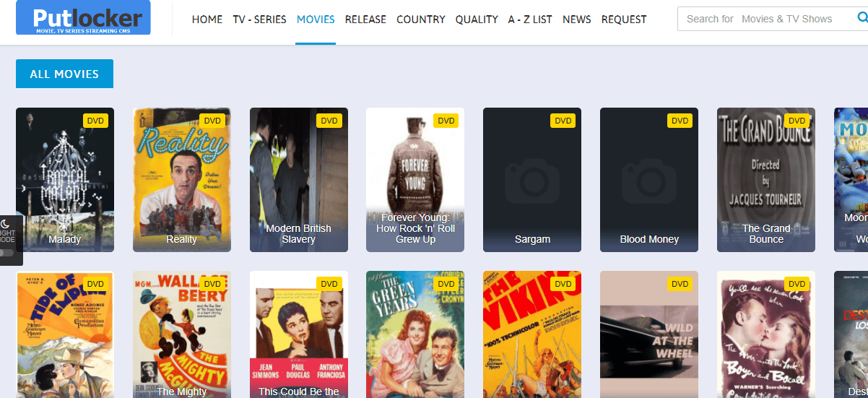This screenshot has height=398, width=868.
Task: Open The Viking movie poster
Action: point(532,334)
